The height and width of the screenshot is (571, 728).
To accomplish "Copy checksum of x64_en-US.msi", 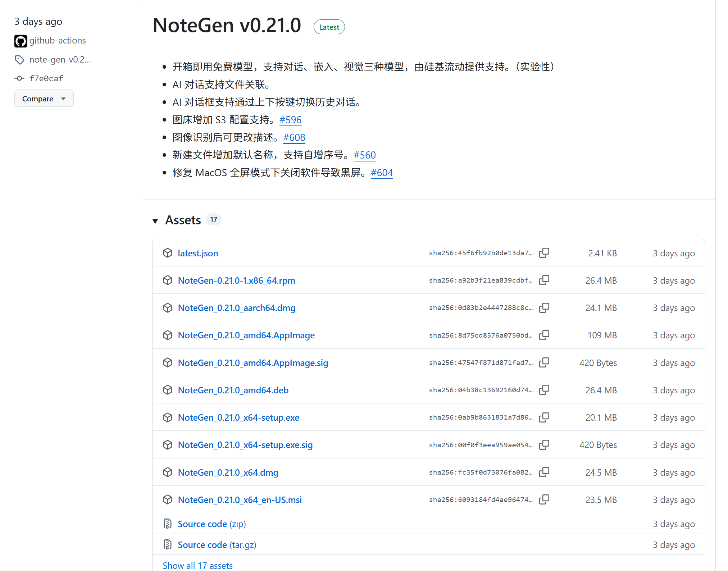I will tap(544, 499).
